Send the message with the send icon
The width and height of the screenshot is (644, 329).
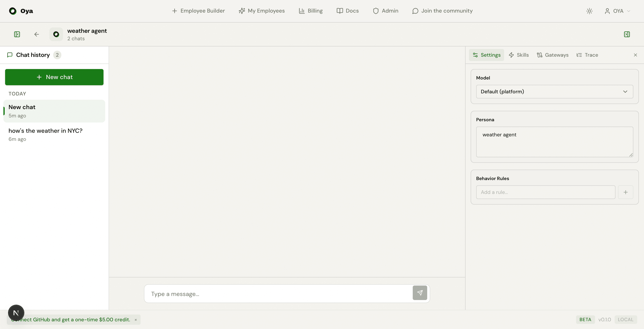coord(420,293)
